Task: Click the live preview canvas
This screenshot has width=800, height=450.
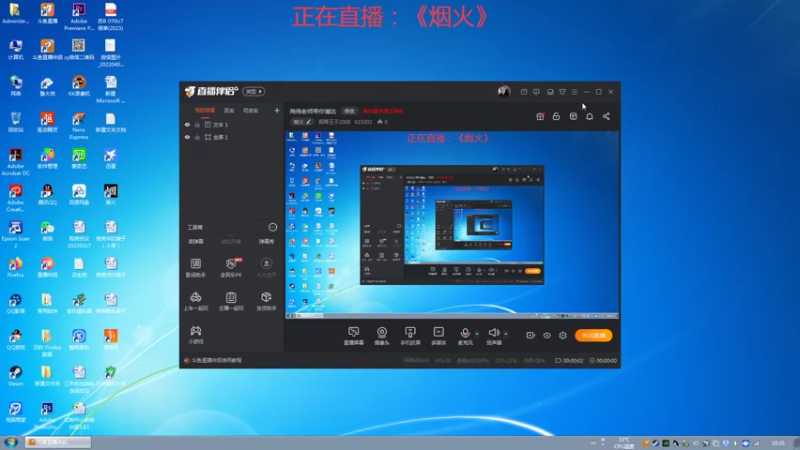Action: click(452, 225)
